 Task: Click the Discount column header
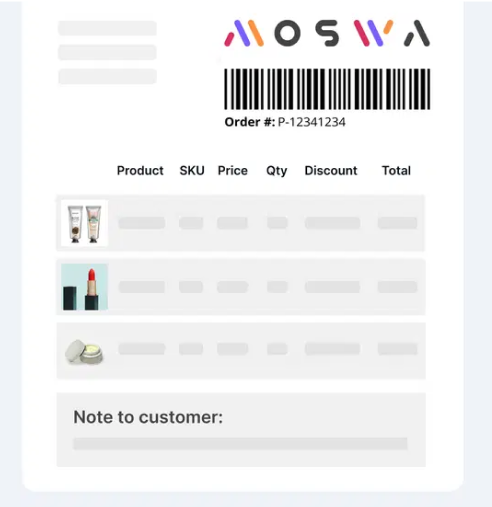(331, 171)
